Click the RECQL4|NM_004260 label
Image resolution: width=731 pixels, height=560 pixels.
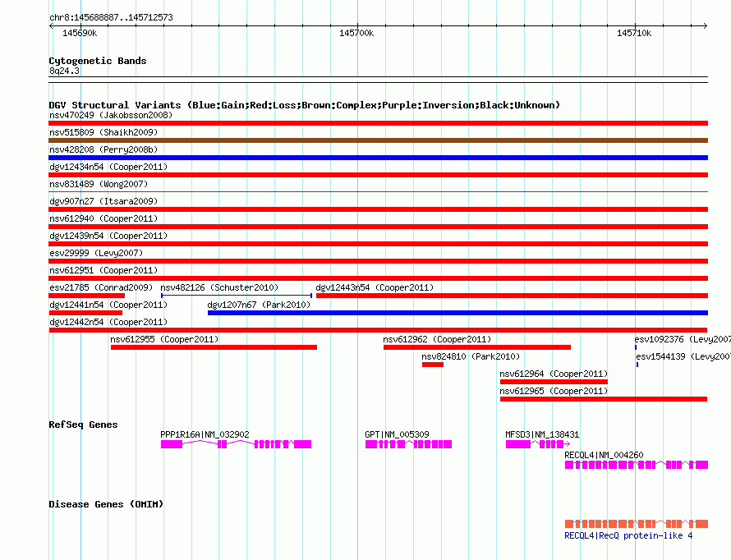(604, 455)
